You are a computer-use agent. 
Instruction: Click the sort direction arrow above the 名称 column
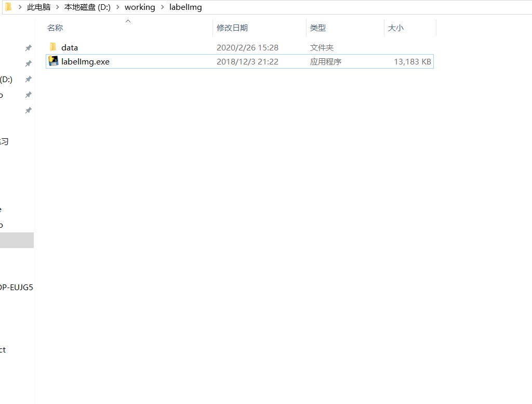tap(128, 21)
